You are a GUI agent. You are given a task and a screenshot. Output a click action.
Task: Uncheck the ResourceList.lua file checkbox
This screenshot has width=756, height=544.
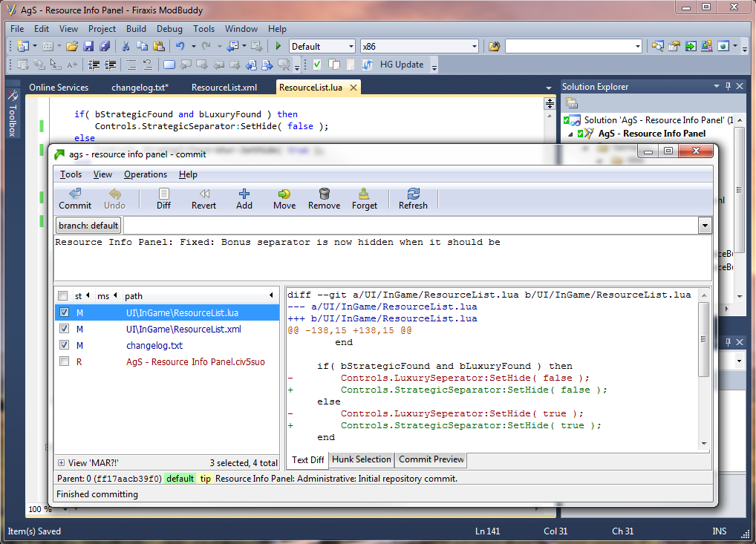click(64, 312)
